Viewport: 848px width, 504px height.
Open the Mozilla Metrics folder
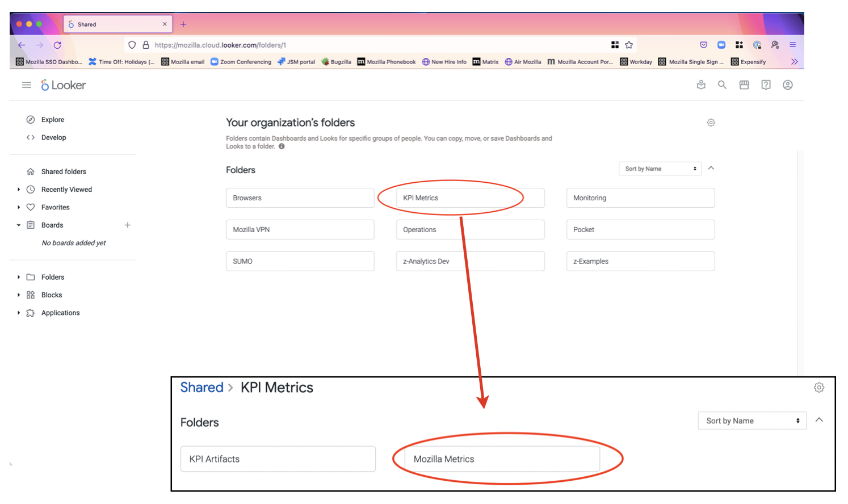tap(502, 459)
